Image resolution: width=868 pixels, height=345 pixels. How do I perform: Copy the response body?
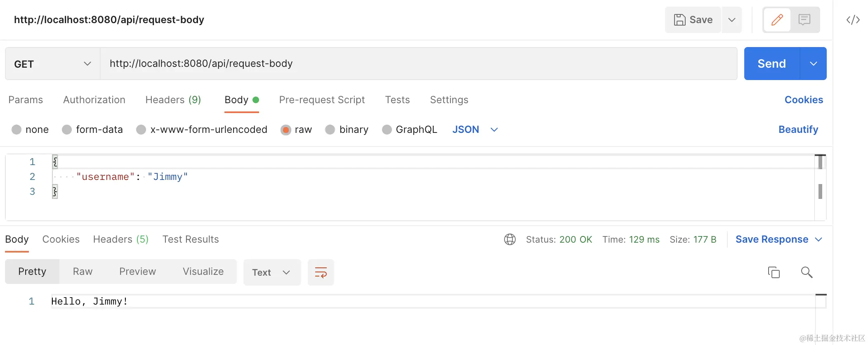(x=774, y=272)
